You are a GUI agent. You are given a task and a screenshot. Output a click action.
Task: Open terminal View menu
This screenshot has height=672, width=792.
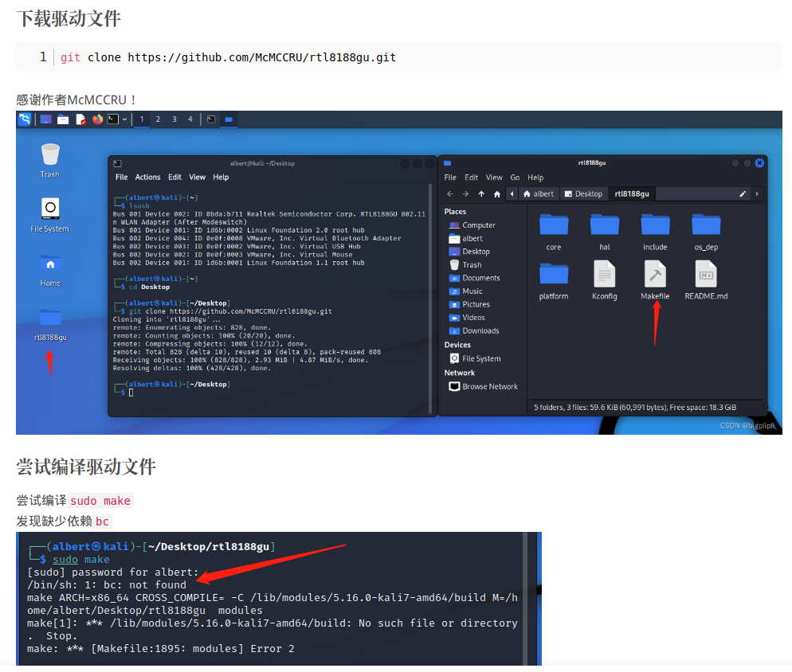(197, 178)
